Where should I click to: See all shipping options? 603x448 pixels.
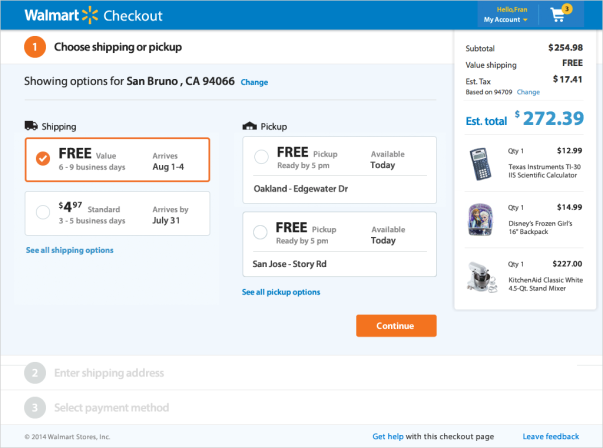(69, 250)
